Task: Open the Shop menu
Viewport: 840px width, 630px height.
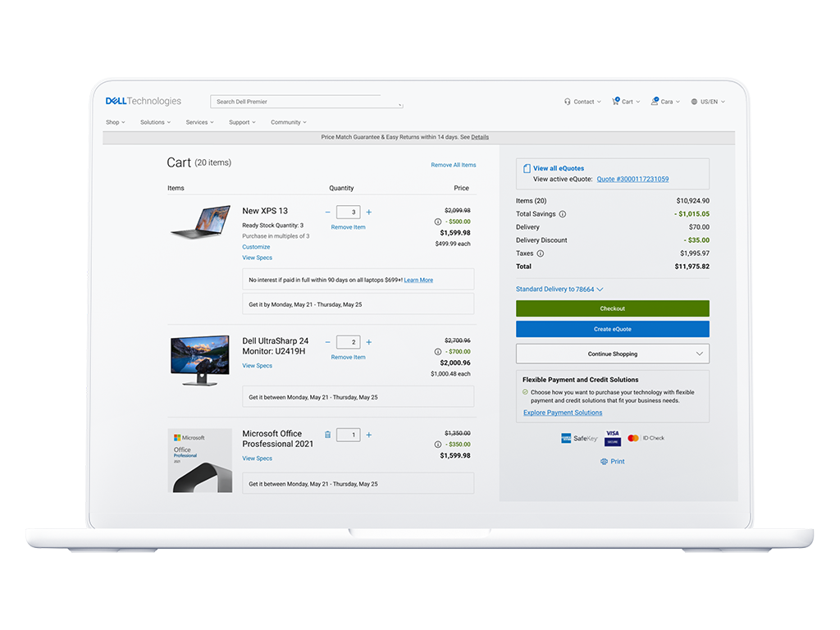Action: pos(115,122)
